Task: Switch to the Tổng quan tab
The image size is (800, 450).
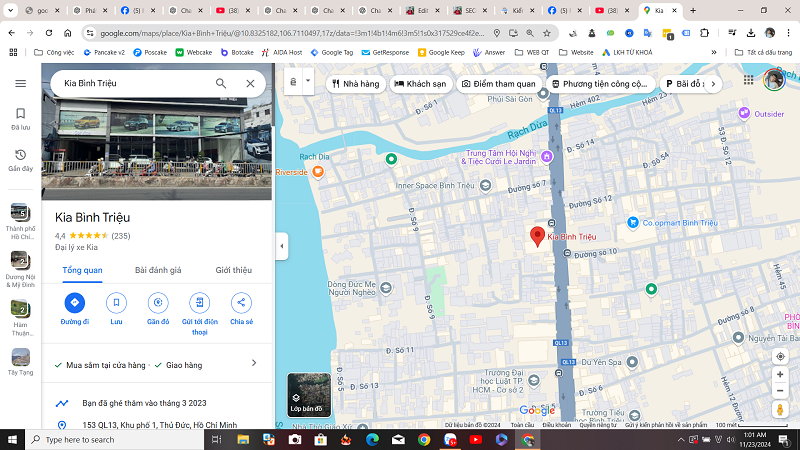Action: click(x=82, y=270)
